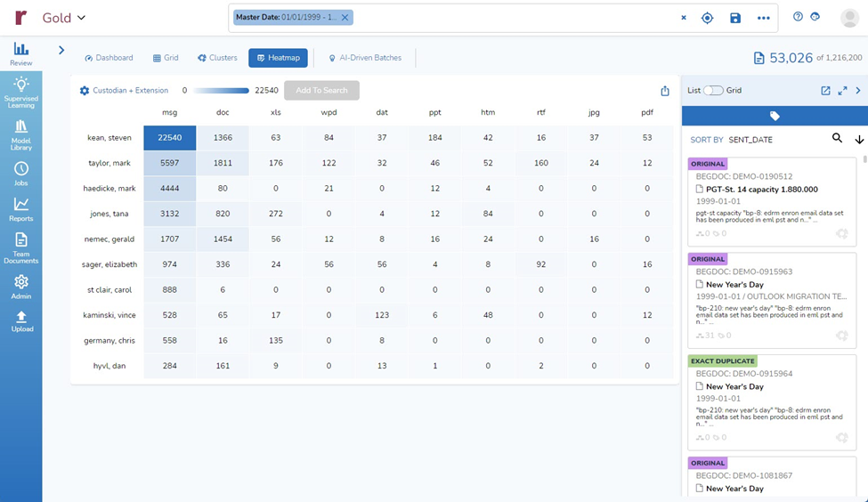
Task: Select cell 1811 in taylor, mark row
Action: [x=223, y=163]
